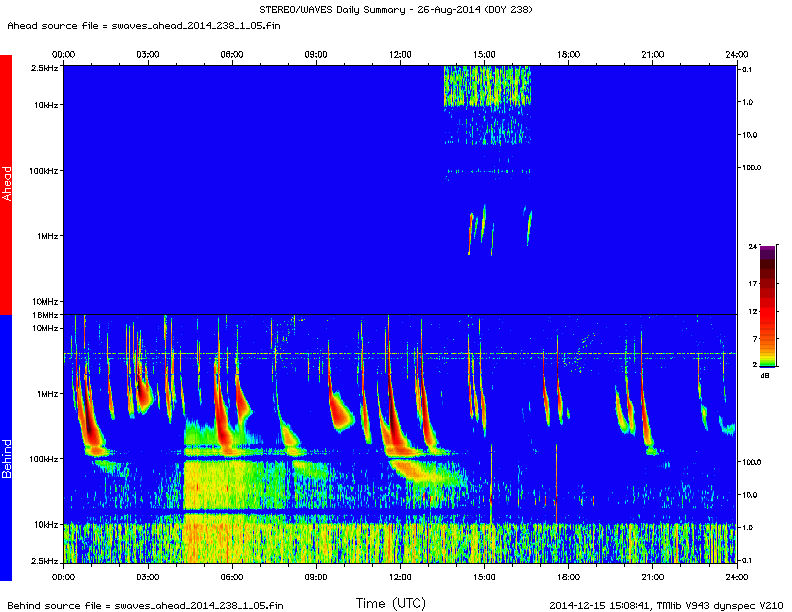Viewport: 792px width, 612px height.
Task: Click the TMlib V943 dynspec timestamp footer
Action: pyautogui.click(x=666, y=605)
